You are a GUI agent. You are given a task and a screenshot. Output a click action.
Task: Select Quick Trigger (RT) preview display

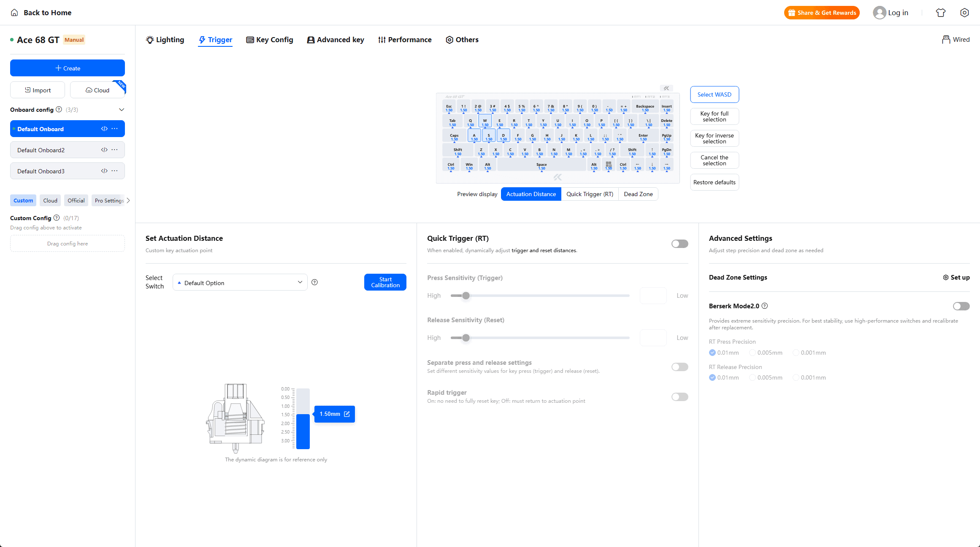pyautogui.click(x=590, y=194)
